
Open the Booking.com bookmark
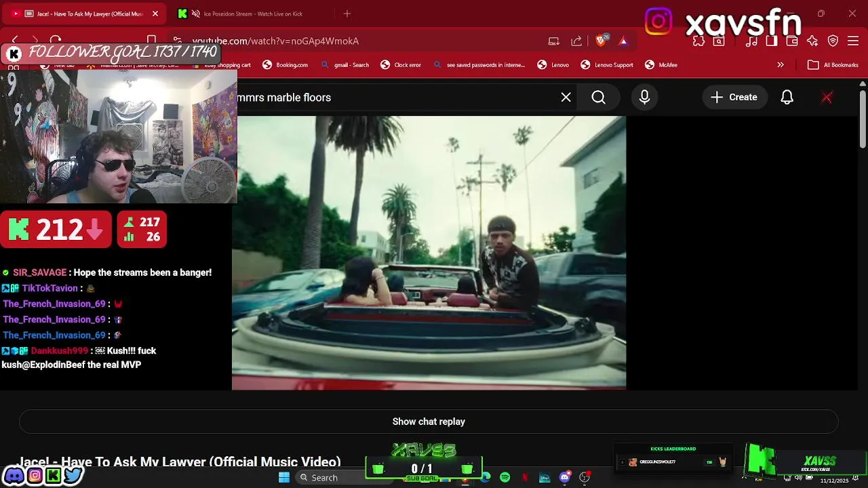point(285,65)
